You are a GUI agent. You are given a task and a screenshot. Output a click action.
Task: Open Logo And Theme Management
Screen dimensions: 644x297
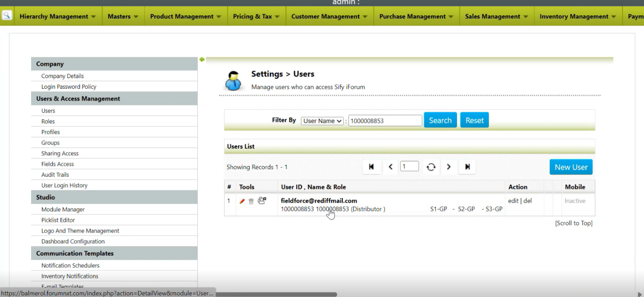[x=80, y=231]
